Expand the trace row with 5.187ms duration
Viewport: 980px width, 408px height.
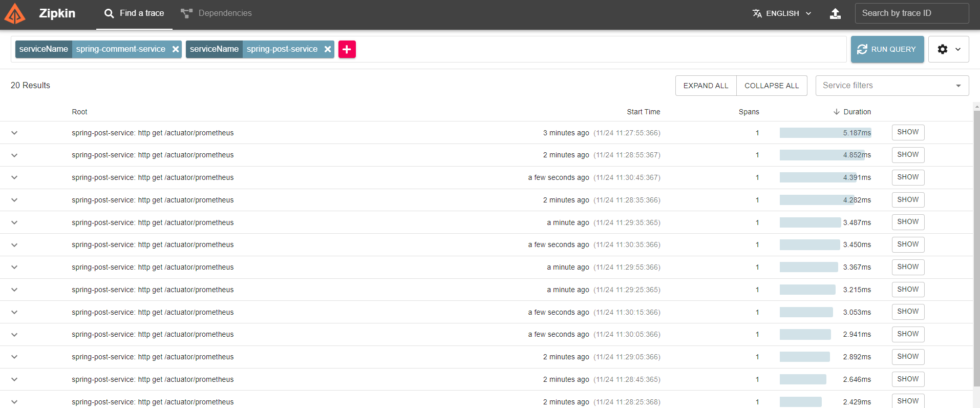click(14, 133)
